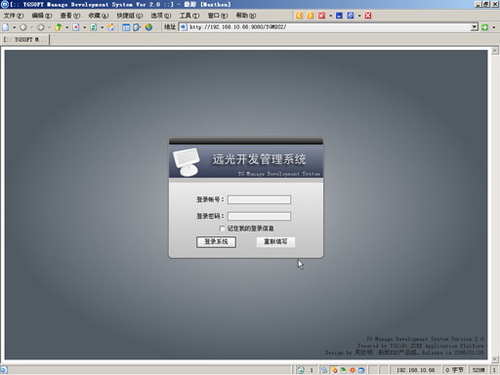The height and width of the screenshot is (375, 500).
Task: Click into the address URL field
Action: (328, 27)
